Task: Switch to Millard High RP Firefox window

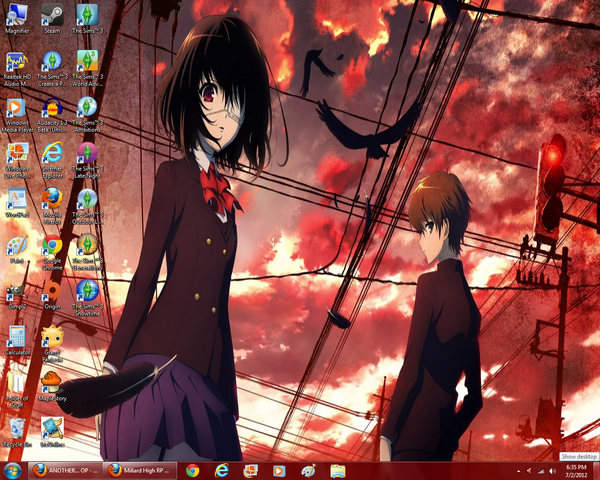Action: 140,470
